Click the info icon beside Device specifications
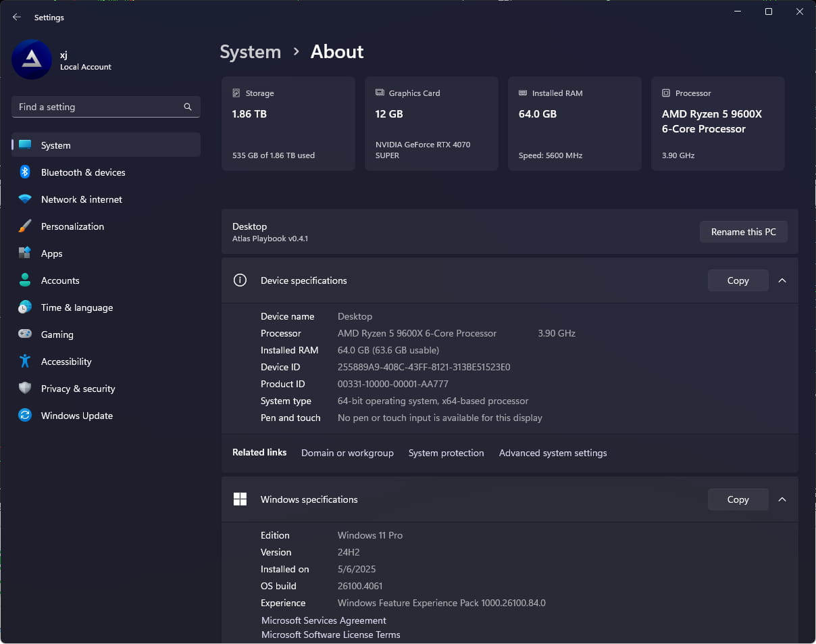This screenshot has height=644, width=816. [240, 280]
